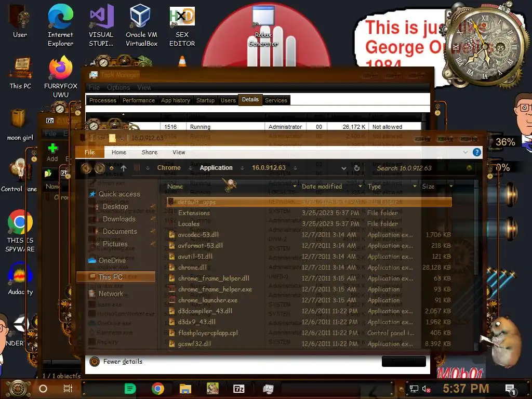Open Task Manager Performance tab
Screen dimensions: 532x399
click(138, 100)
